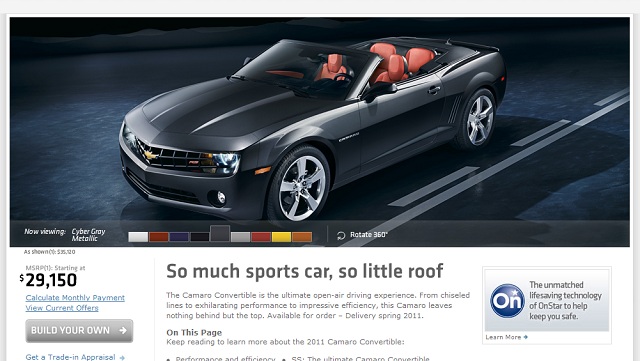Follow the OnStar Learn More link

pyautogui.click(x=503, y=337)
